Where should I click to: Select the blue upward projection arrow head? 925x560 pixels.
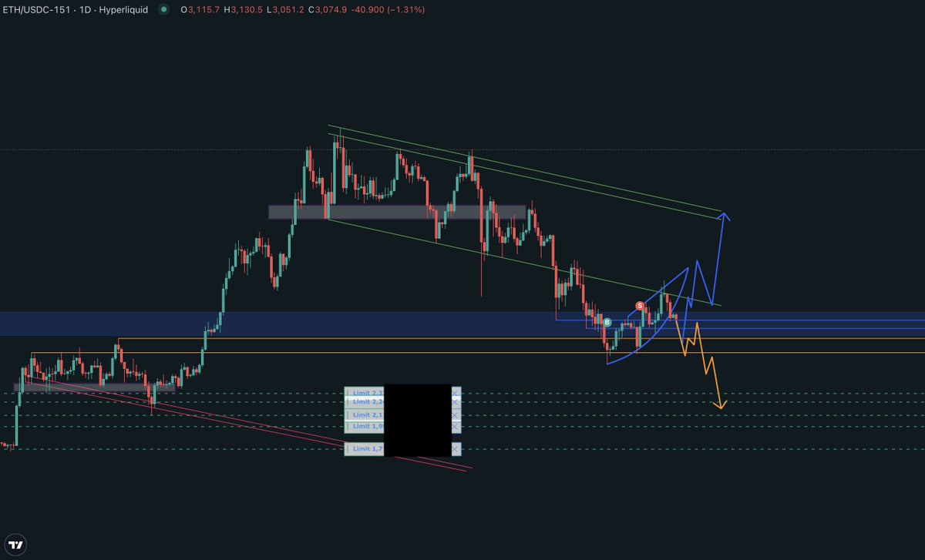click(723, 217)
